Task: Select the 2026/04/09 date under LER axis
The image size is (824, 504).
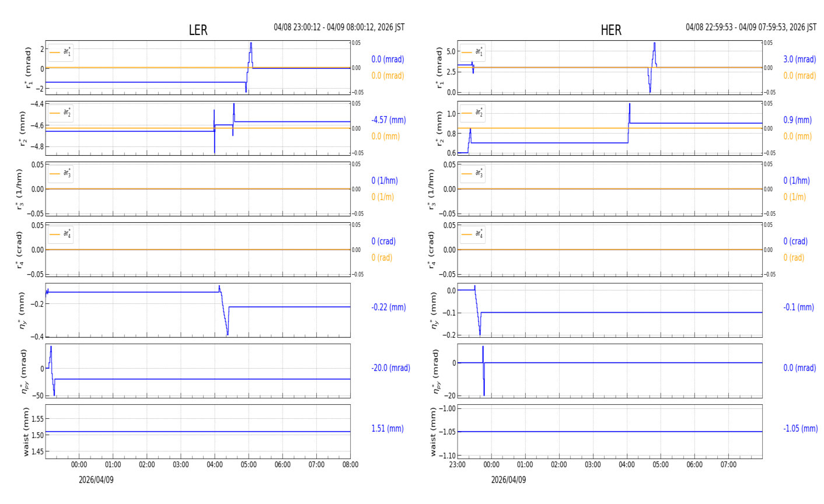Action: coord(96,480)
